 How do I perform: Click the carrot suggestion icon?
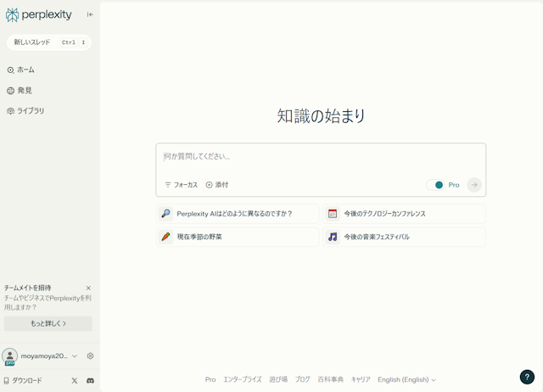coord(166,237)
